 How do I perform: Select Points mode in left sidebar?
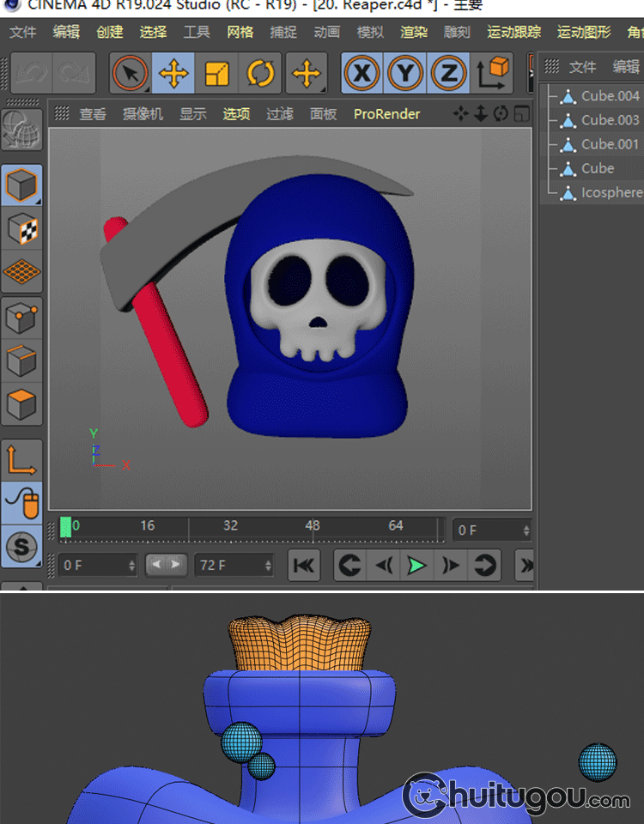tap(22, 318)
